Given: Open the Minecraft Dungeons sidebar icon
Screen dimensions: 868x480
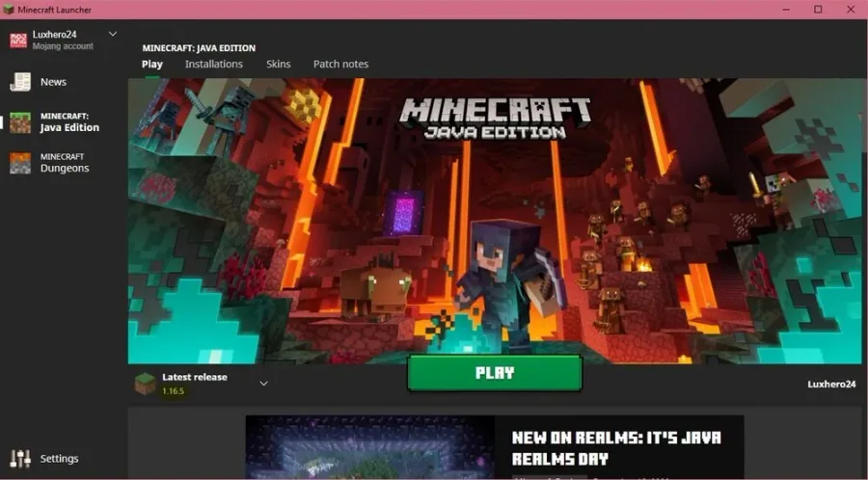Looking at the screenshot, I should (20, 163).
